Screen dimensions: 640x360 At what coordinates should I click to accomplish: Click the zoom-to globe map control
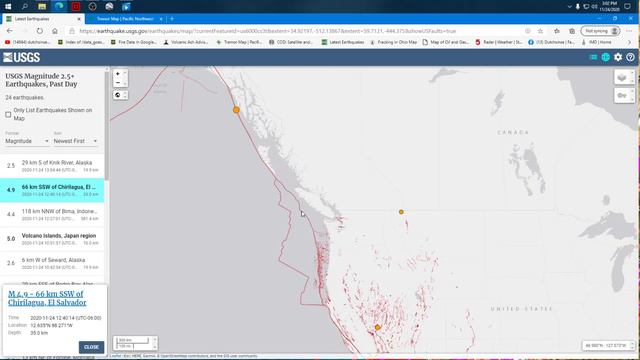pos(118,95)
